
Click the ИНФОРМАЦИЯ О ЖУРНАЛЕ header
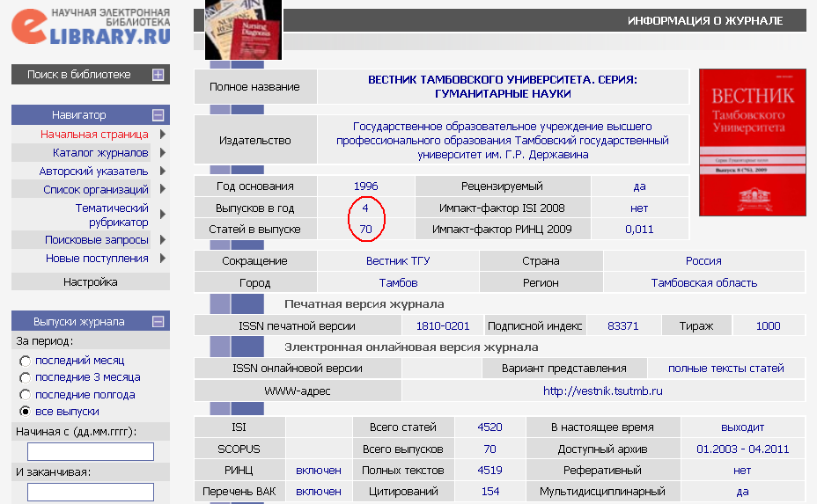(705, 20)
